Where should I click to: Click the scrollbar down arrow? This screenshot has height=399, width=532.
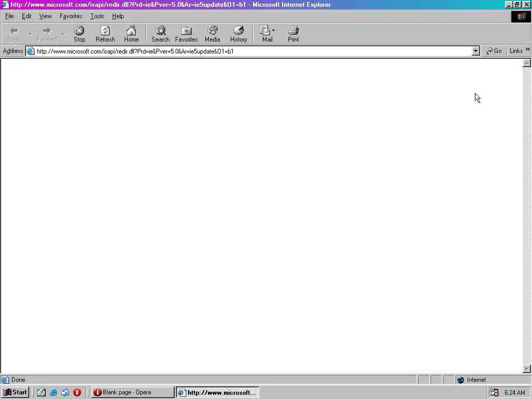point(527,369)
